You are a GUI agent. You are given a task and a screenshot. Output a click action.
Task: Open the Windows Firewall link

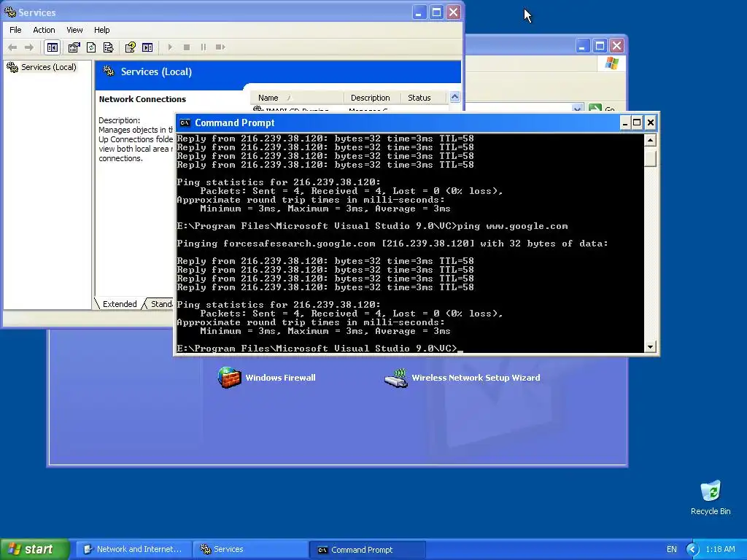(281, 378)
